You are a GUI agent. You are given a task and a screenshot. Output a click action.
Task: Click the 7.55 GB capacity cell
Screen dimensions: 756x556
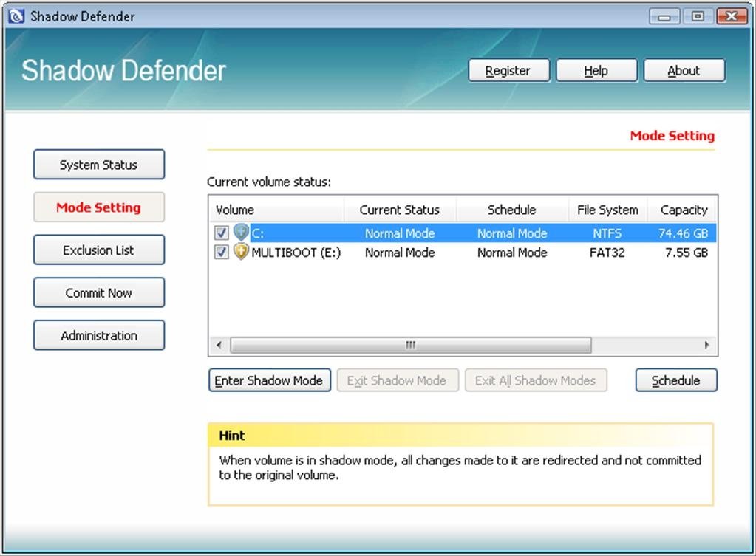pos(686,253)
